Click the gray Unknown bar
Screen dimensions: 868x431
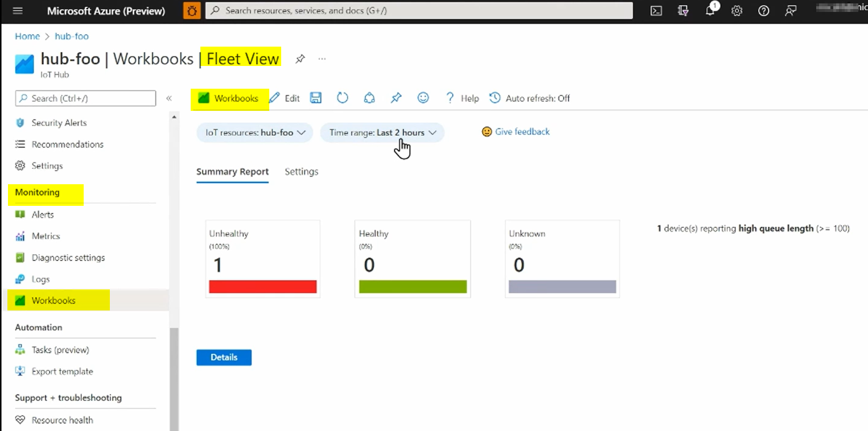562,287
